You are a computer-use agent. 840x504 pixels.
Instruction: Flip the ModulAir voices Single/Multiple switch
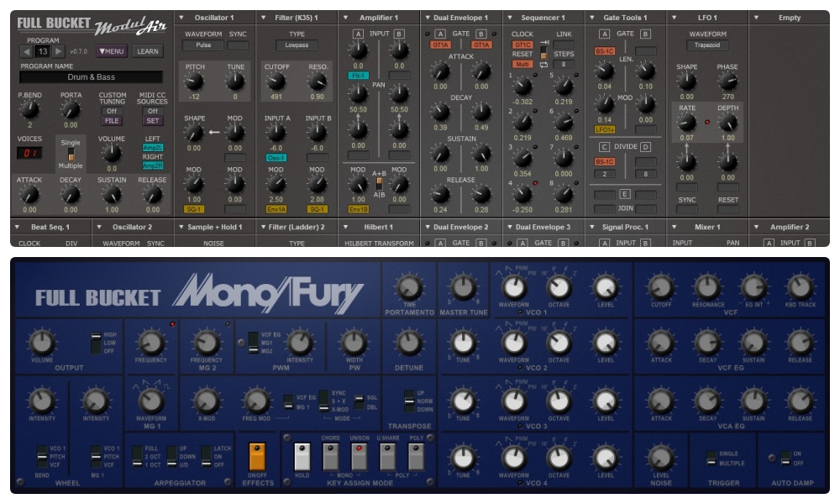tap(71, 155)
